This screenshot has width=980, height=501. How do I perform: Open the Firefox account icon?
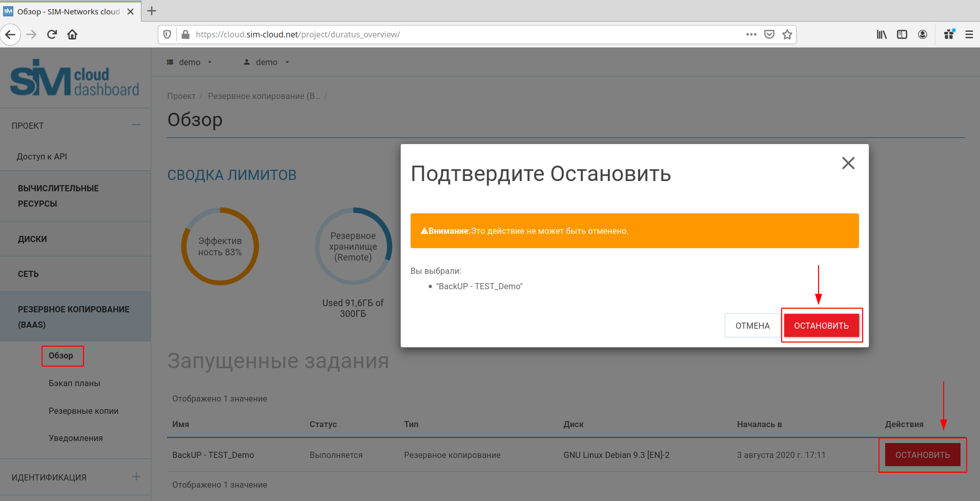pyautogui.click(x=923, y=34)
